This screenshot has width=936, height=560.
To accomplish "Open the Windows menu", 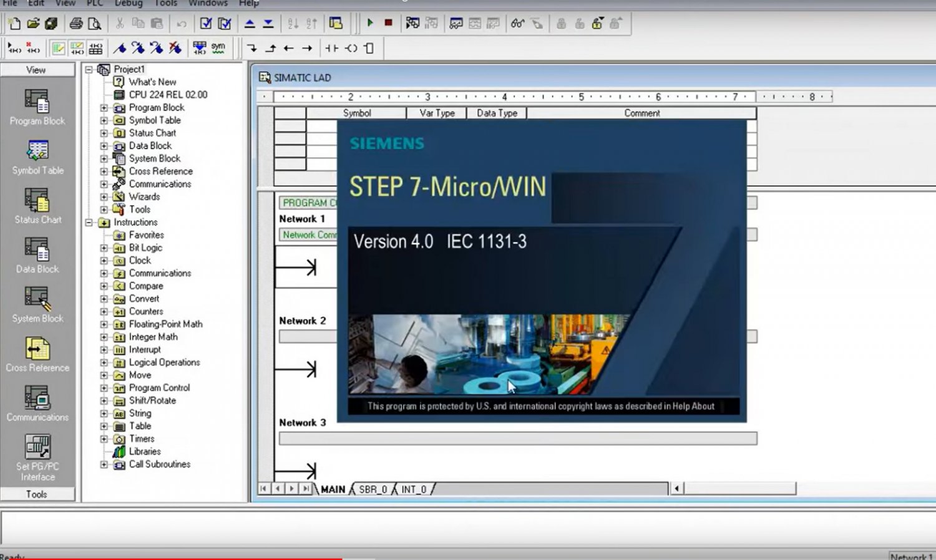I will pyautogui.click(x=208, y=3).
